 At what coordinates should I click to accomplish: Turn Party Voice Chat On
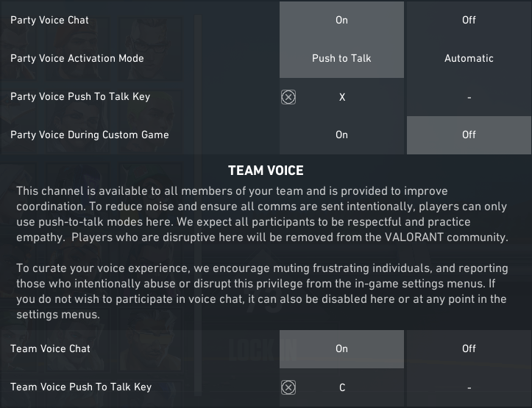(341, 20)
